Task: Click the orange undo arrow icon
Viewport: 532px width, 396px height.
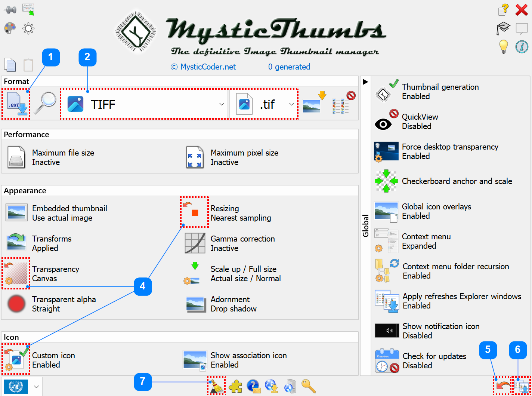Action: (x=503, y=386)
